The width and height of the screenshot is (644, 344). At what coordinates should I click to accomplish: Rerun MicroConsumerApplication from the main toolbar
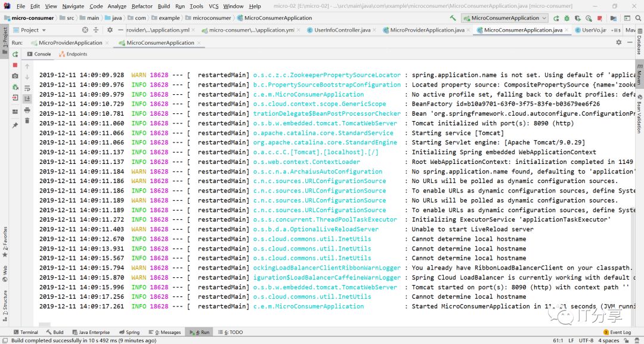coord(556,18)
